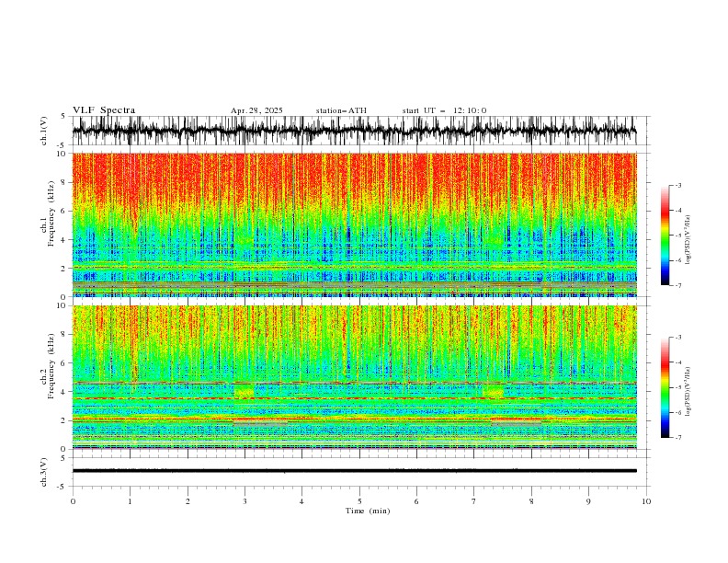Click the green burst near minute 7.3 in ch.2

[493, 391]
